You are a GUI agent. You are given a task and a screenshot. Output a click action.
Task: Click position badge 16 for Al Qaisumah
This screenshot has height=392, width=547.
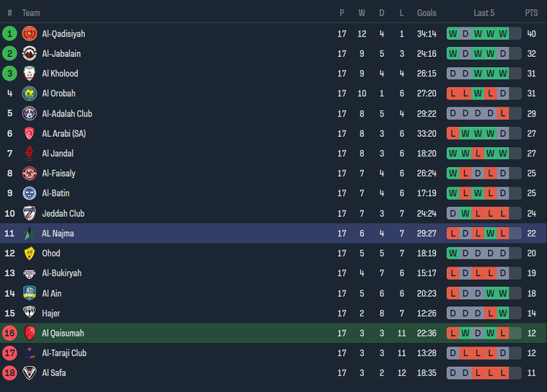pyautogui.click(x=10, y=333)
